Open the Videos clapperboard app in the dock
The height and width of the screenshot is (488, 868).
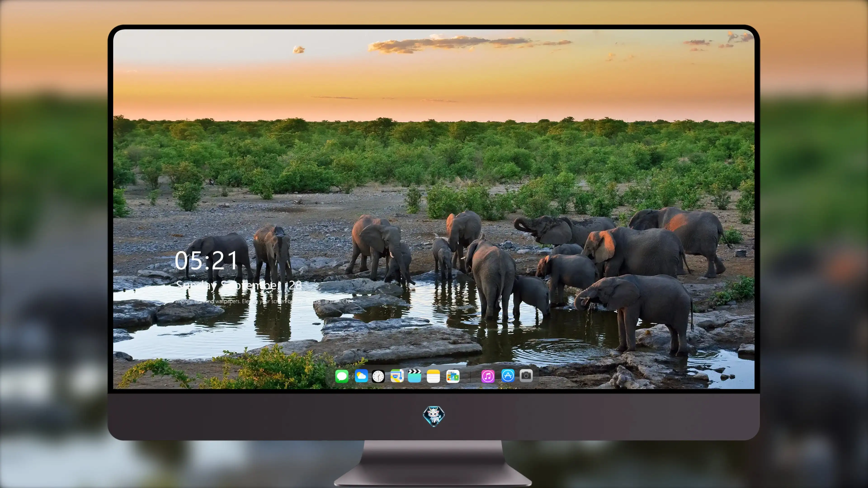pyautogui.click(x=415, y=376)
